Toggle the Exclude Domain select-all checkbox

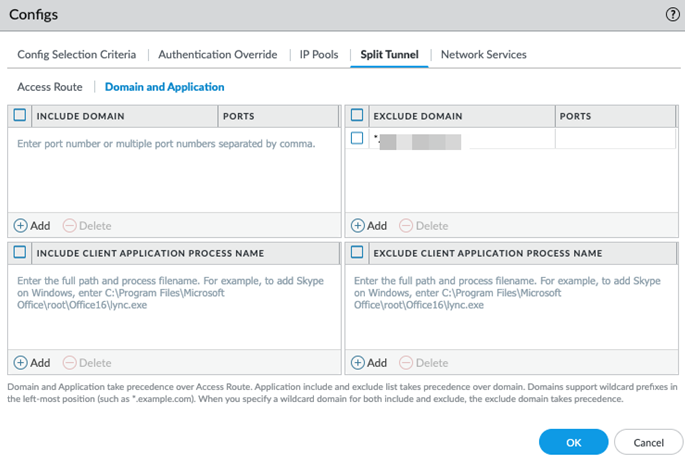[357, 116]
